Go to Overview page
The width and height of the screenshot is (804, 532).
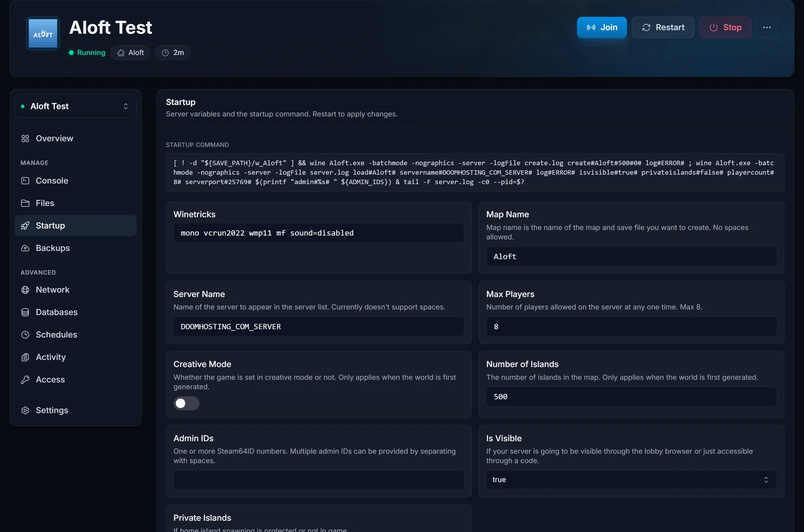coord(75,139)
